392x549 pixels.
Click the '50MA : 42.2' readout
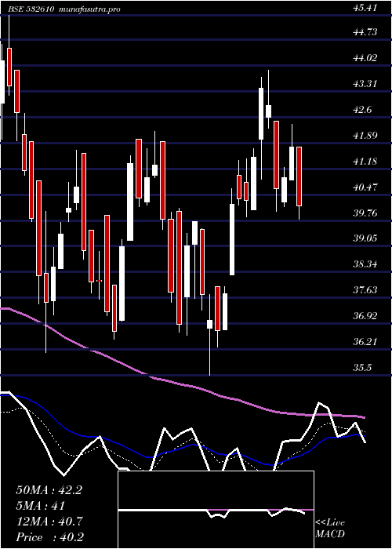click(x=49, y=490)
